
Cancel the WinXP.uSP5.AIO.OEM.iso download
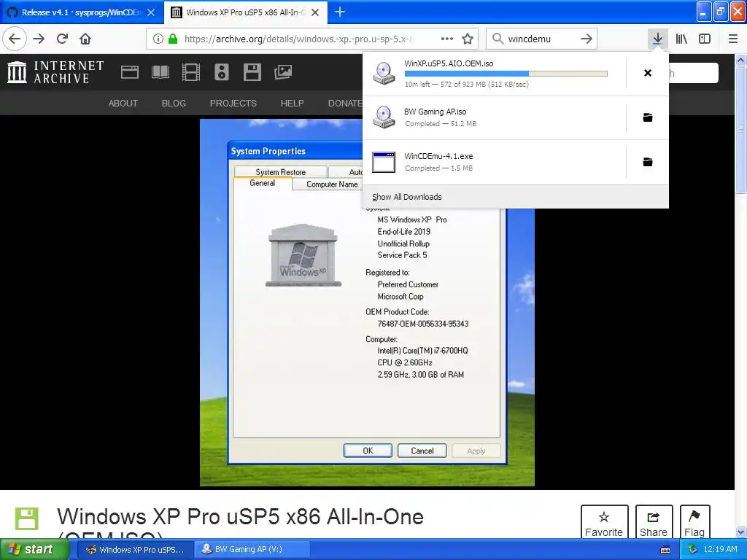coord(648,73)
